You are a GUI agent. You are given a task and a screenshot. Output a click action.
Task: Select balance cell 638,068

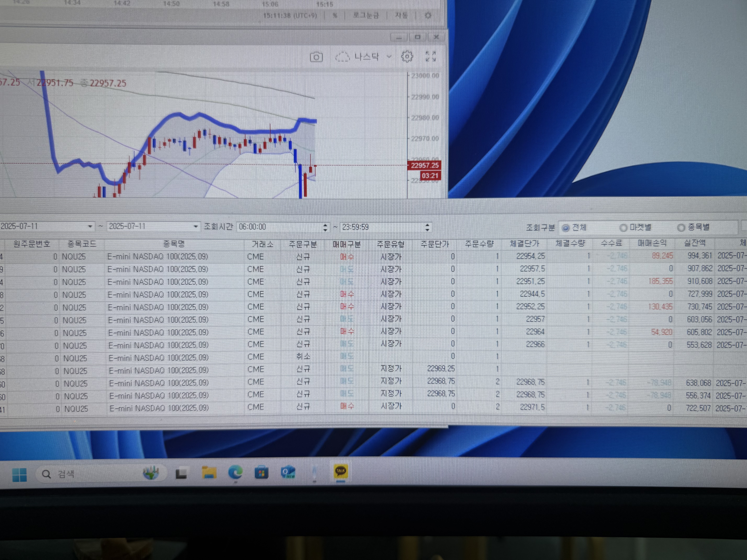[698, 383]
